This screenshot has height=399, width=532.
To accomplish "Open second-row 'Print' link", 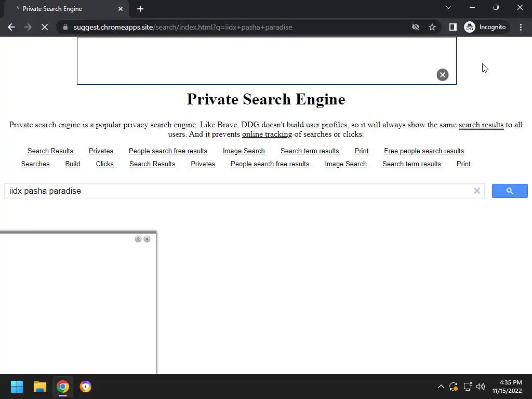I will (463, 164).
